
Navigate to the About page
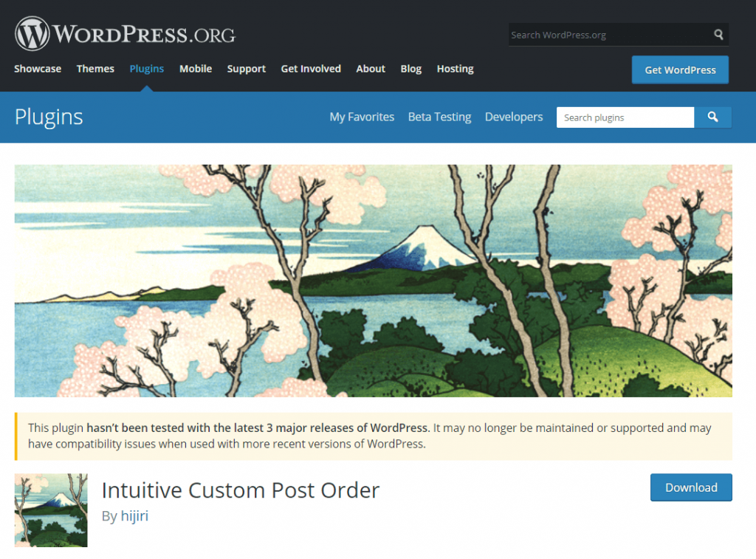pos(371,69)
